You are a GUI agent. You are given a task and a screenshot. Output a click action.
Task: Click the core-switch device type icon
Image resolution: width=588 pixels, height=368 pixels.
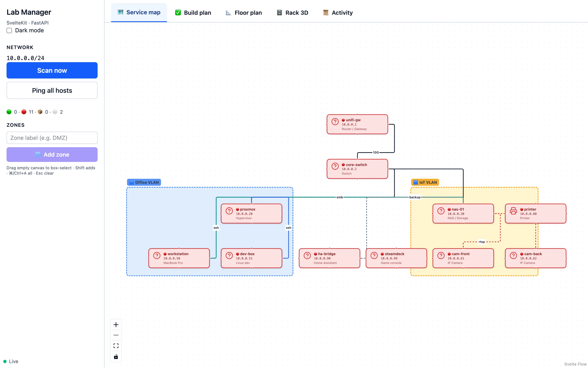coord(335,166)
